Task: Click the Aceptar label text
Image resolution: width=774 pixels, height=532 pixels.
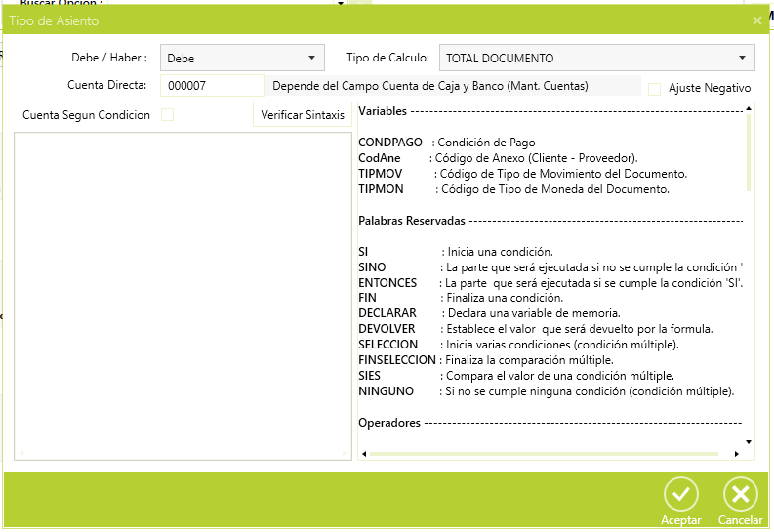Action: pos(680,520)
